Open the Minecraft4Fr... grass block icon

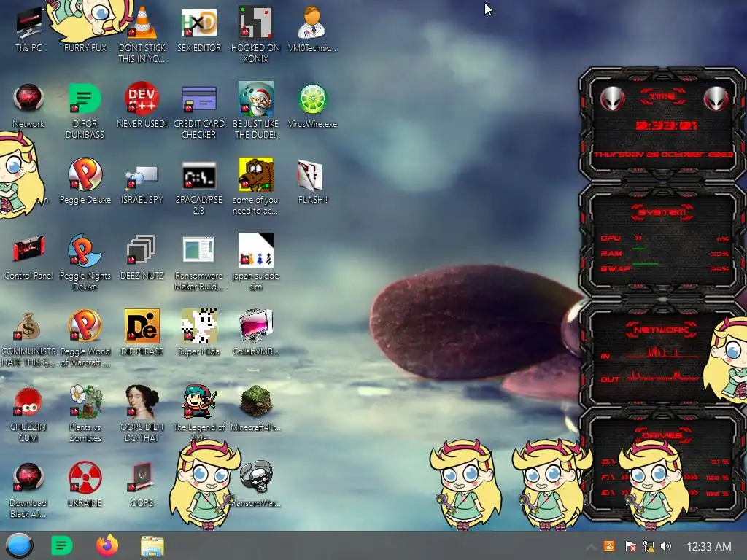coord(255,408)
